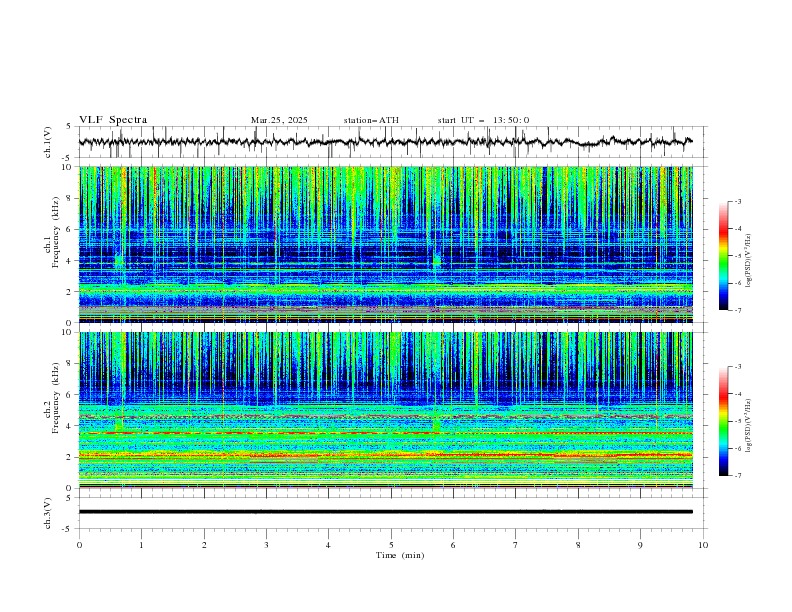Click the "ch.1(V)" waveform axis label

point(48,142)
